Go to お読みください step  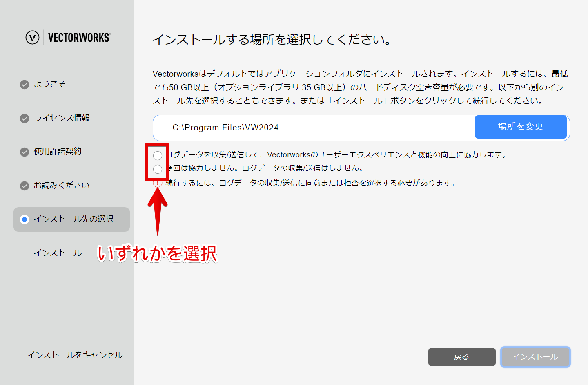coord(62,185)
